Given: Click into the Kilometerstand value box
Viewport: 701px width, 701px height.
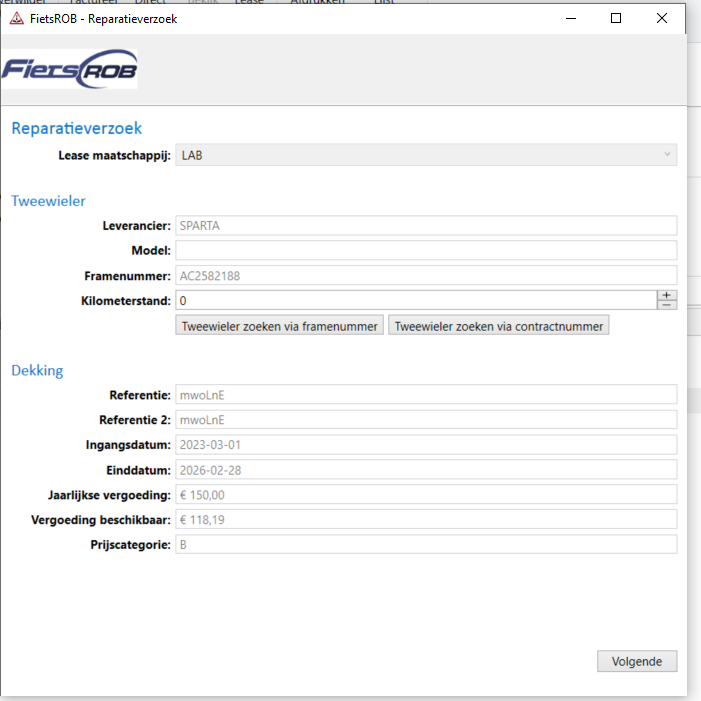Looking at the screenshot, I should pyautogui.click(x=415, y=300).
